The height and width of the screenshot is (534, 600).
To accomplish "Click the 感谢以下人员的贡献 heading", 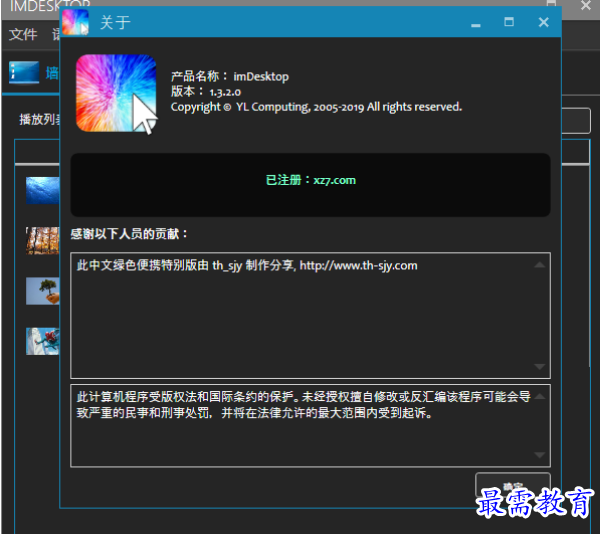I will [129, 233].
